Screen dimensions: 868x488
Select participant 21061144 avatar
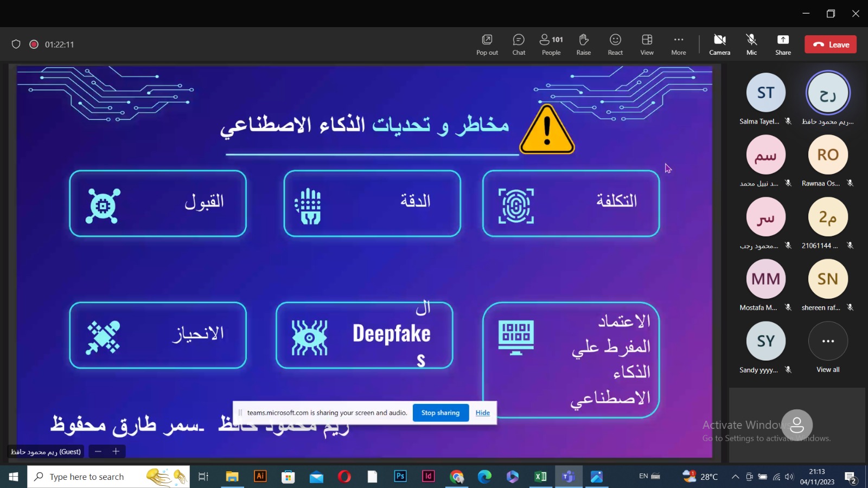tap(828, 217)
